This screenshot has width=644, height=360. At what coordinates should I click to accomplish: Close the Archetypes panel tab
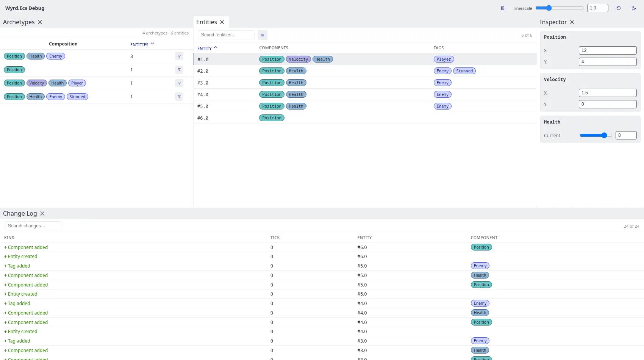[x=40, y=22]
